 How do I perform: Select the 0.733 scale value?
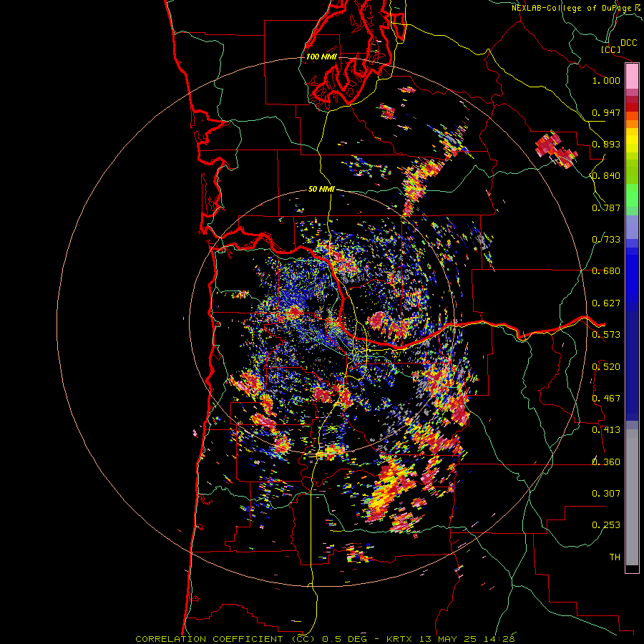[606, 240]
